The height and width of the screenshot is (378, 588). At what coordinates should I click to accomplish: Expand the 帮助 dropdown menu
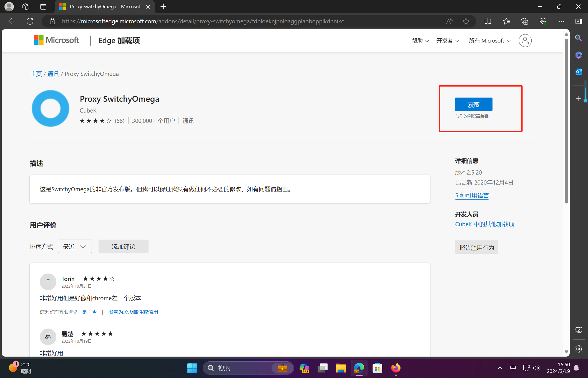click(420, 41)
